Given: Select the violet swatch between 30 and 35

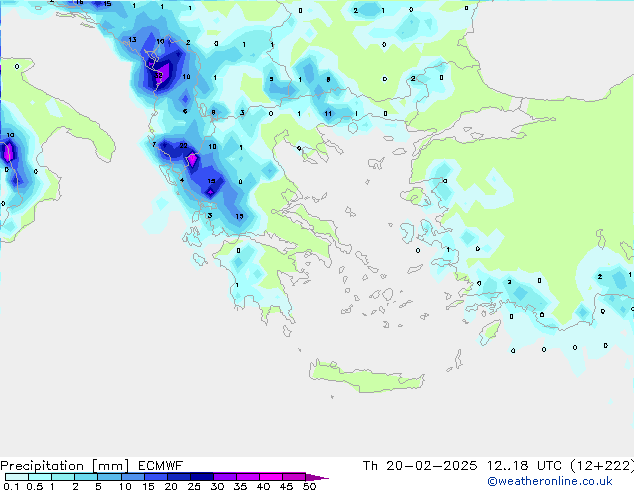Looking at the screenshot, I should click(x=224, y=477).
